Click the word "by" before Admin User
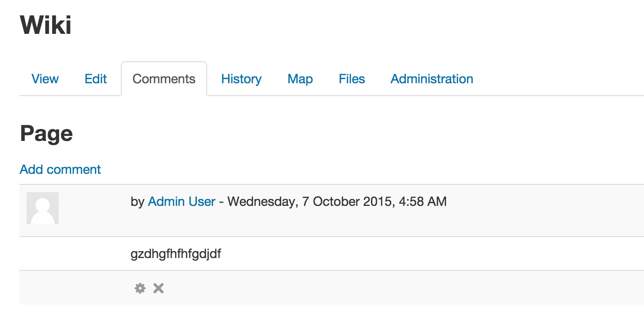644x334 pixels. (x=137, y=201)
